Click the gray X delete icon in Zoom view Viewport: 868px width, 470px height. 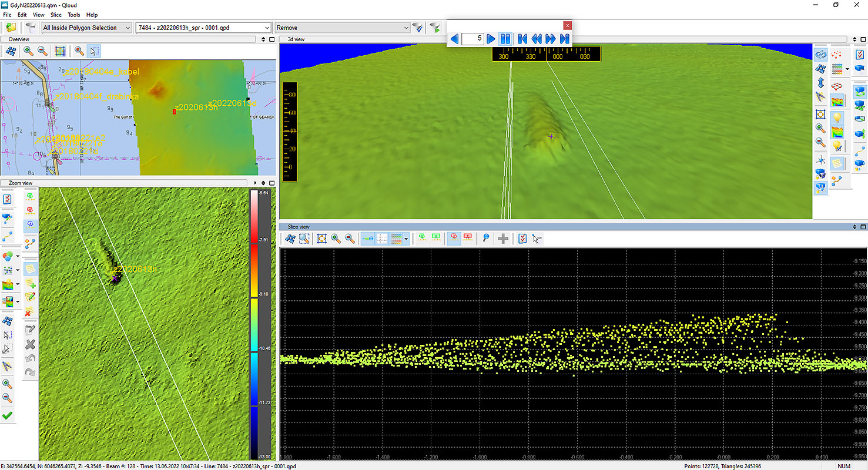[x=30, y=344]
